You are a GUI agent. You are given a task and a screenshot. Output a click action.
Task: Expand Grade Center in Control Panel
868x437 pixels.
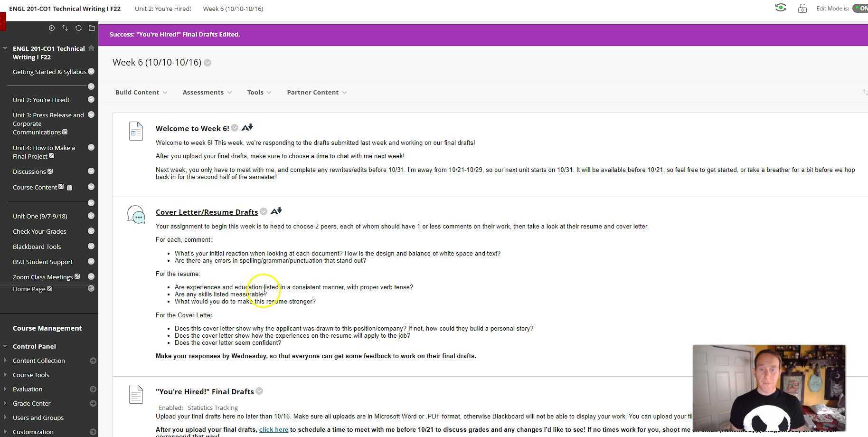[x=5, y=403]
